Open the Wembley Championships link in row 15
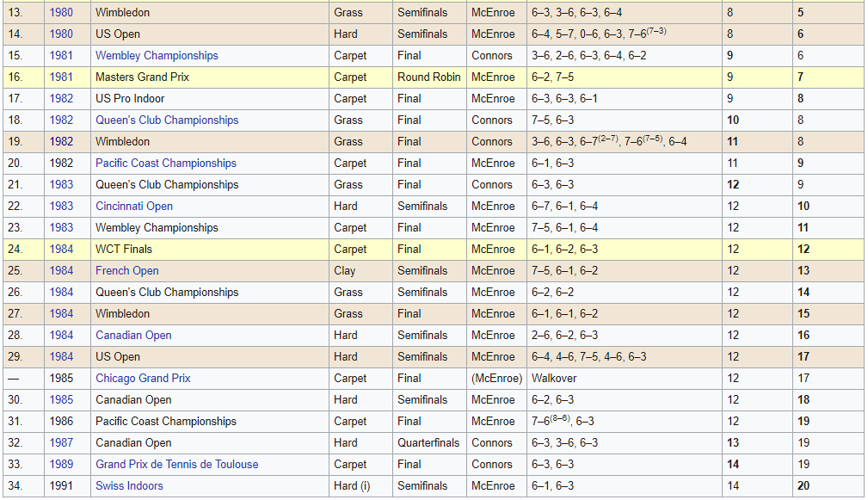 click(157, 56)
